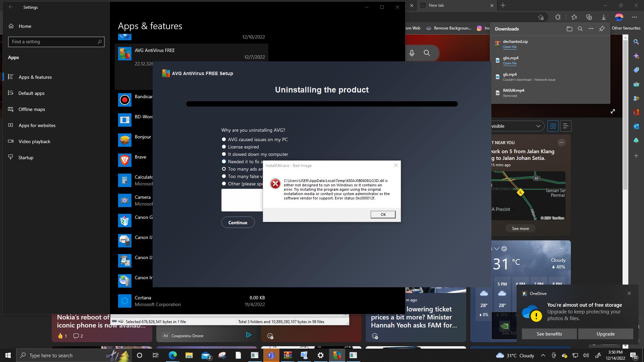644x362 pixels.
Task: Choose "It slowed down my computer" reason
Action: pos(224,154)
